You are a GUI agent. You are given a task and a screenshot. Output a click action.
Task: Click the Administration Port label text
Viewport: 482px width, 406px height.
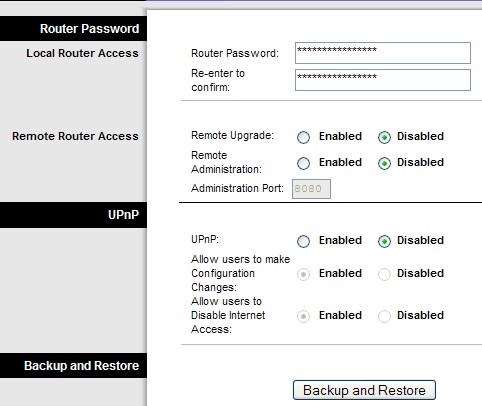pos(237,188)
